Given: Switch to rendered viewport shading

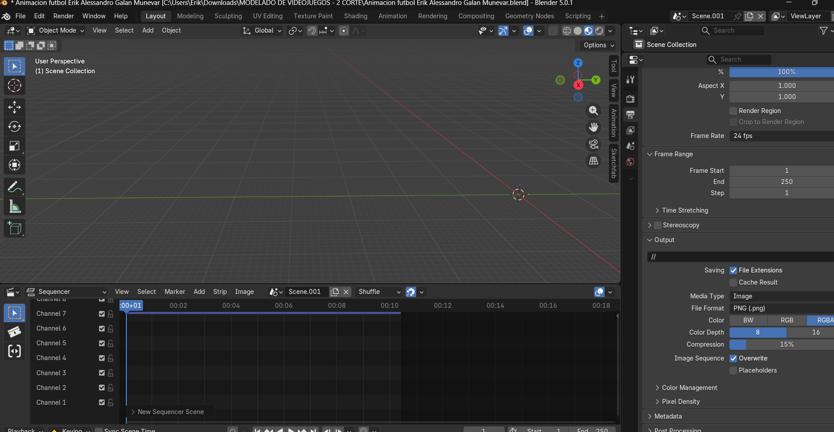Looking at the screenshot, I should [x=599, y=31].
